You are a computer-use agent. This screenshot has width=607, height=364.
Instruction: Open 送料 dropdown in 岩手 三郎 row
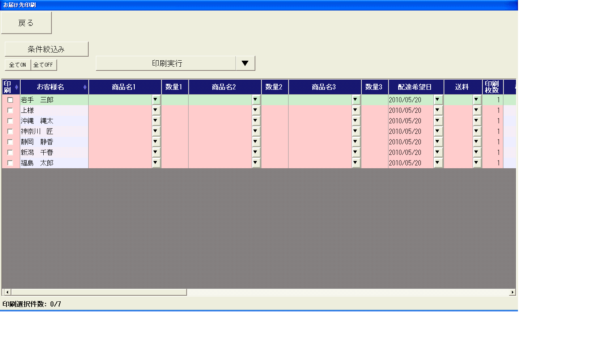pyautogui.click(x=477, y=99)
